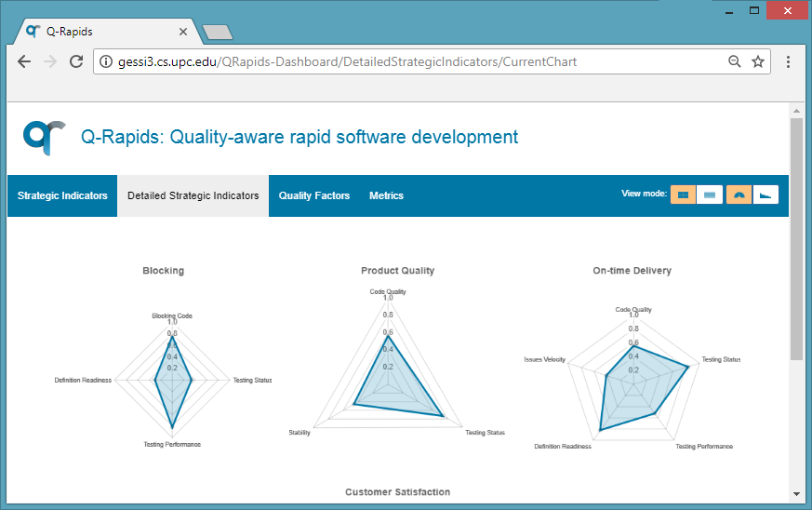Screen dimensions: 812x510
Task: Go to Quality Factors page
Action: click(x=314, y=195)
